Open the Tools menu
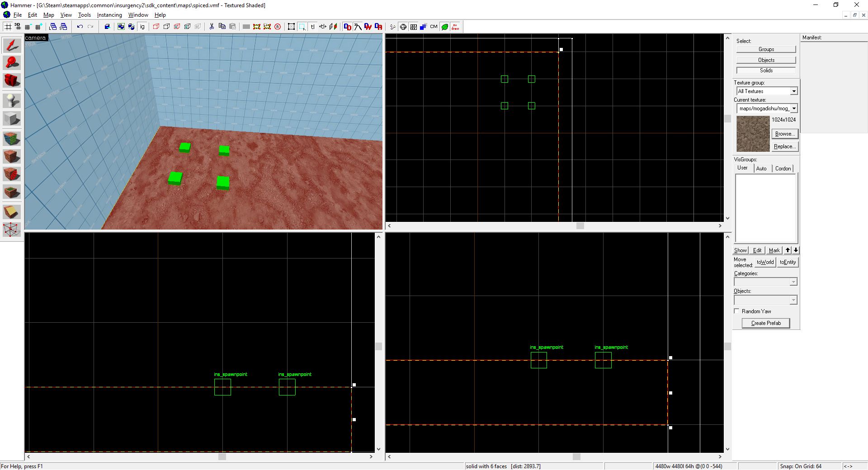The height and width of the screenshot is (470, 868). tap(85, 15)
